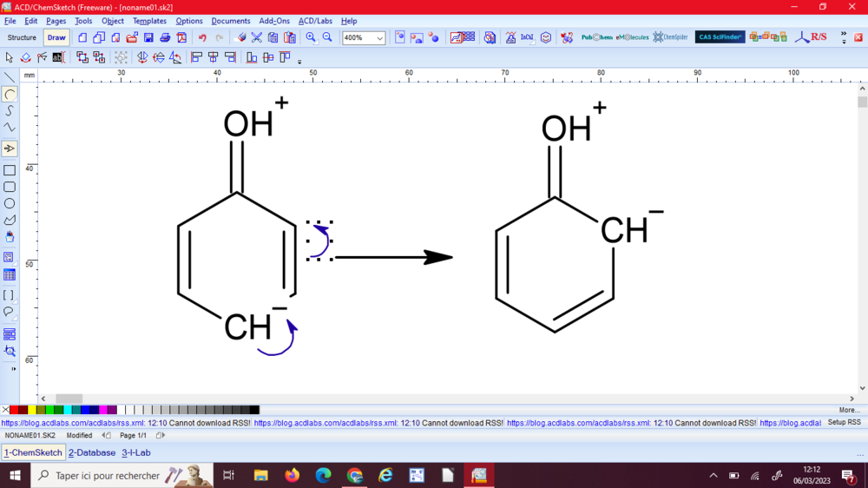868x488 pixels.
Task: Open the Templates menu
Action: [x=149, y=21]
